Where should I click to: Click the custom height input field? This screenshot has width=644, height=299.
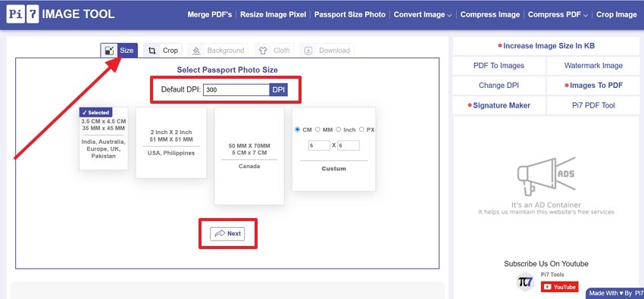[x=349, y=145]
